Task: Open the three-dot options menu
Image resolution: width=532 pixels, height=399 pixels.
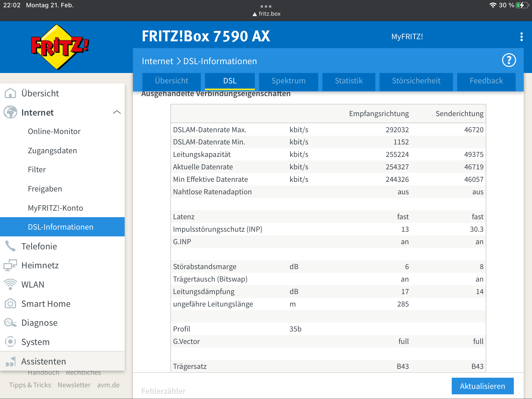Action: click(521, 37)
